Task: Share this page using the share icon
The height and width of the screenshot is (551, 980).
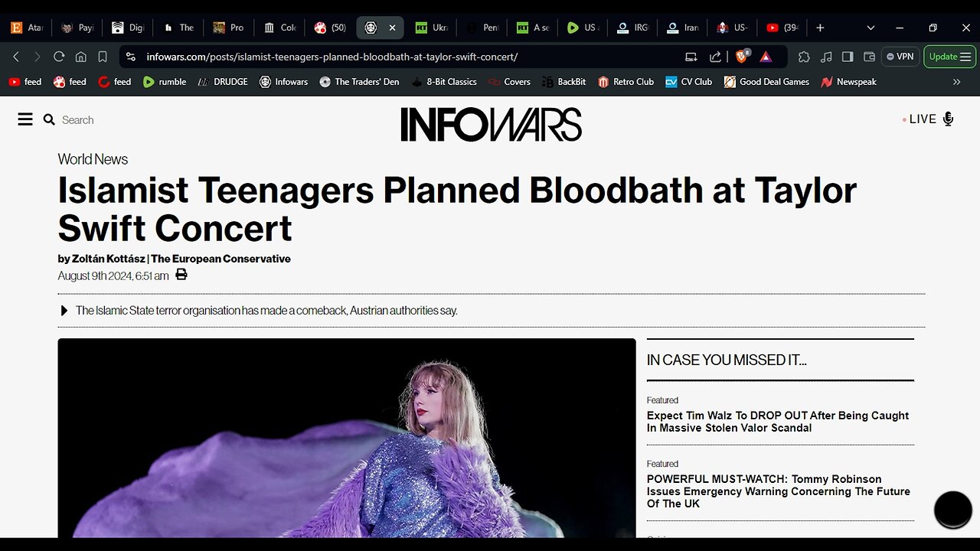Action: pyautogui.click(x=715, y=57)
